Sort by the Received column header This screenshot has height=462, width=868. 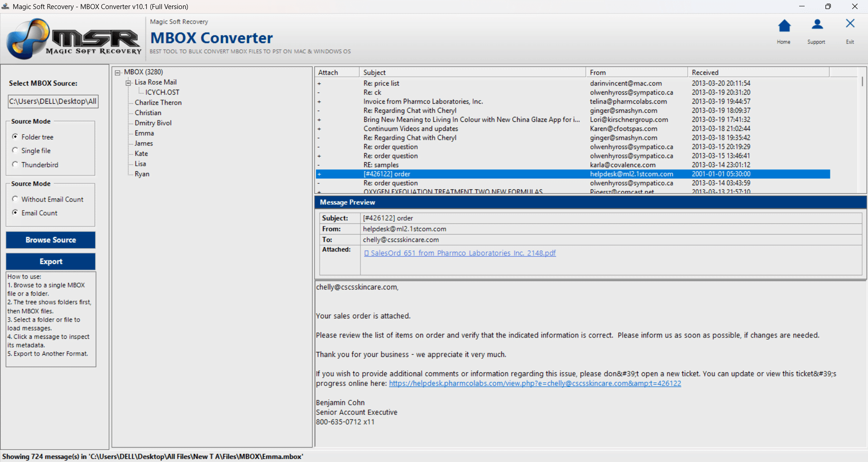(758, 72)
